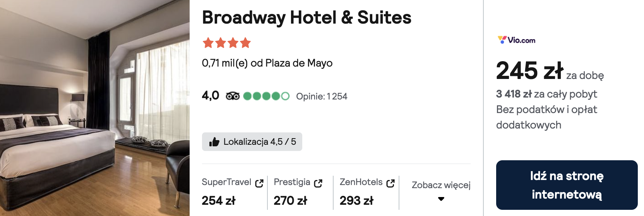Click the Zobacz więcej down arrow
The height and width of the screenshot is (216, 644).
click(441, 199)
